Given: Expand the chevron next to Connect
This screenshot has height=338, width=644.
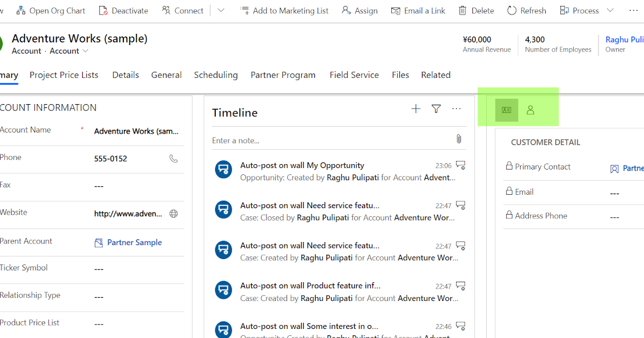Looking at the screenshot, I should point(221,10).
